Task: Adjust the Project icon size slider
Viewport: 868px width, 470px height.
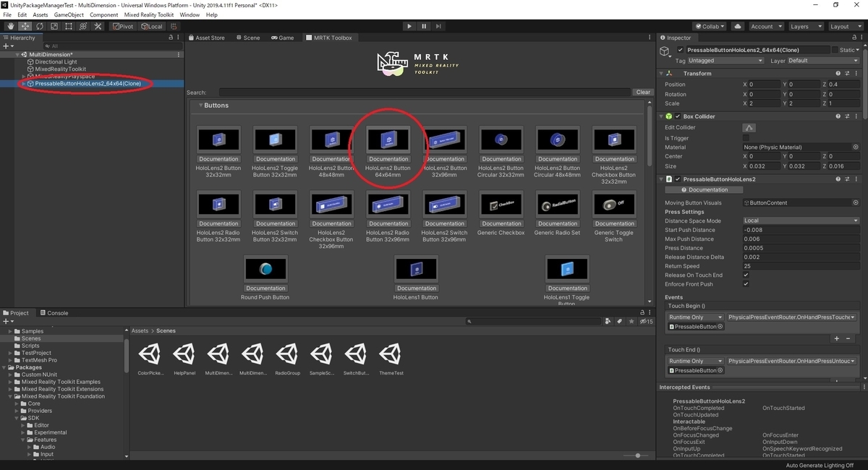Action: pyautogui.click(x=637, y=456)
